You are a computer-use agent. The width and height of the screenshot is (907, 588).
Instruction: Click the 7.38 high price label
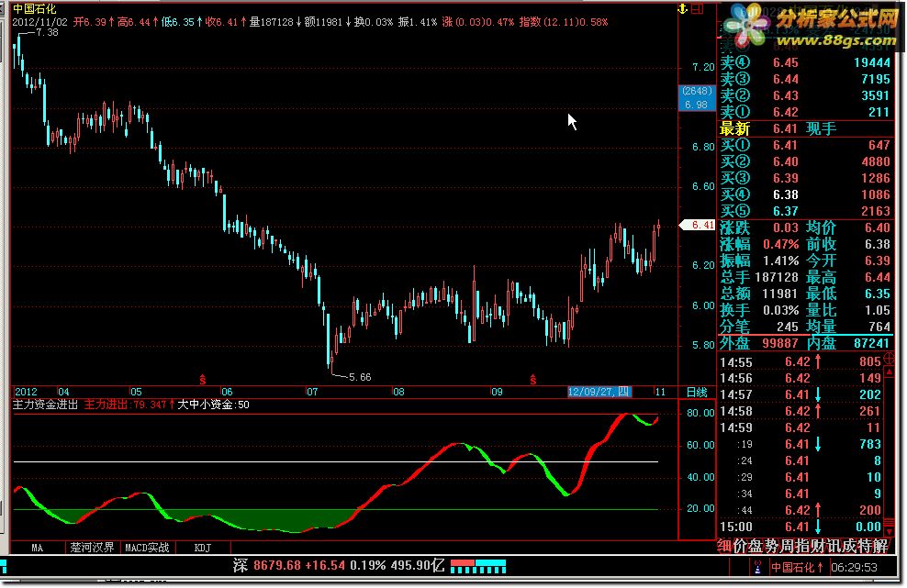tap(47, 33)
